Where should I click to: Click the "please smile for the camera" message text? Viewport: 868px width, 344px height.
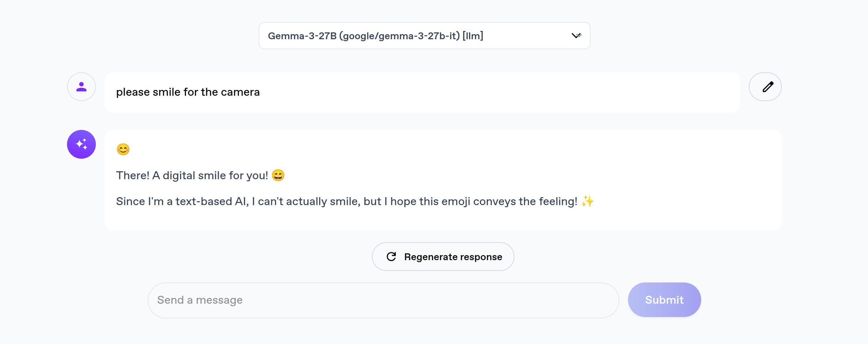[188, 92]
